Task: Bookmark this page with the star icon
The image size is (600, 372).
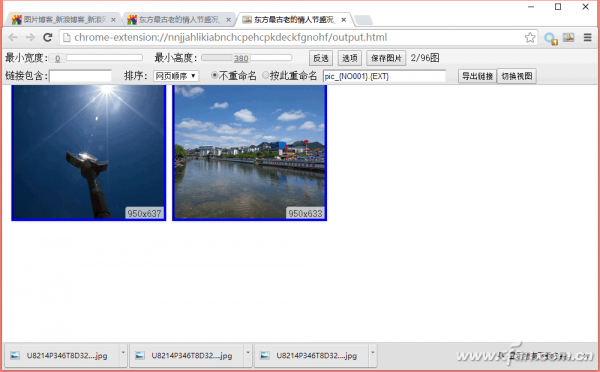Action: tap(530, 38)
